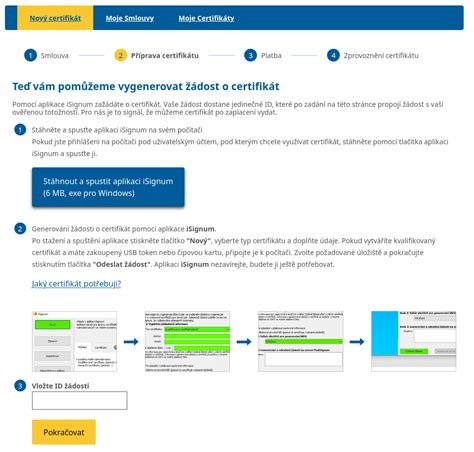This screenshot has height=452, width=474.
Task: Click the step label 'Zprovoznění certifikátu'
Action: click(381, 55)
